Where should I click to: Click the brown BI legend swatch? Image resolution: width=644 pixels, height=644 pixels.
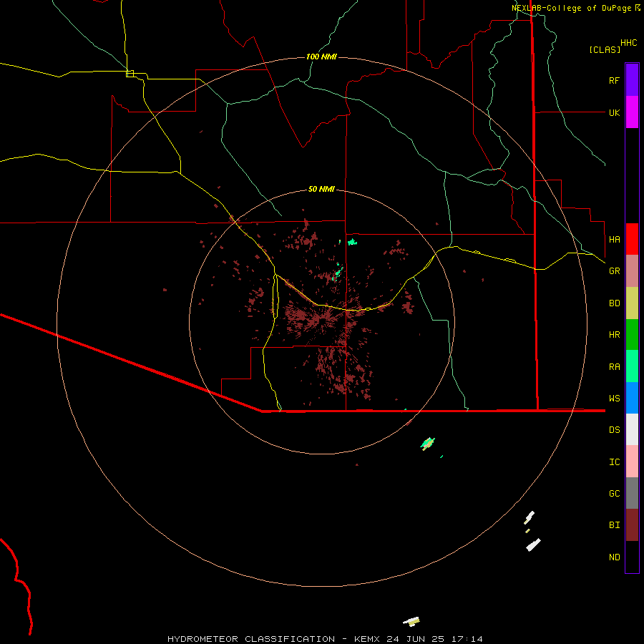pos(632,525)
